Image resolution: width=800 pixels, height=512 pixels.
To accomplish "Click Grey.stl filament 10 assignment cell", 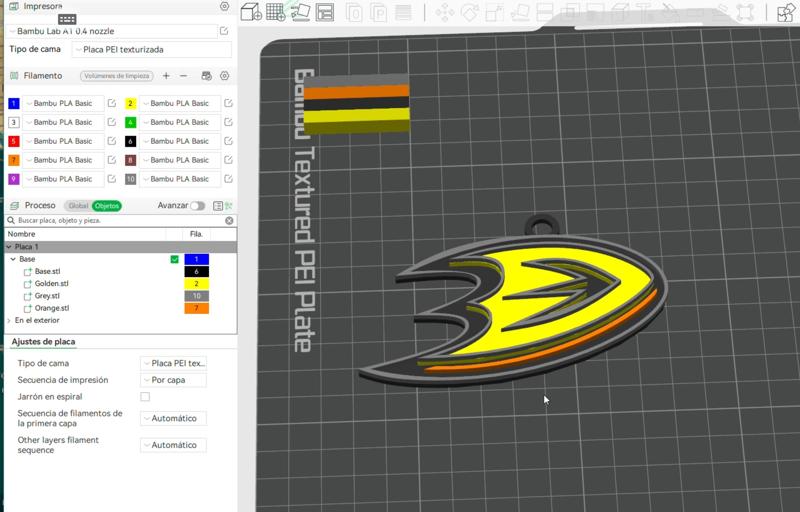I will coord(196,296).
